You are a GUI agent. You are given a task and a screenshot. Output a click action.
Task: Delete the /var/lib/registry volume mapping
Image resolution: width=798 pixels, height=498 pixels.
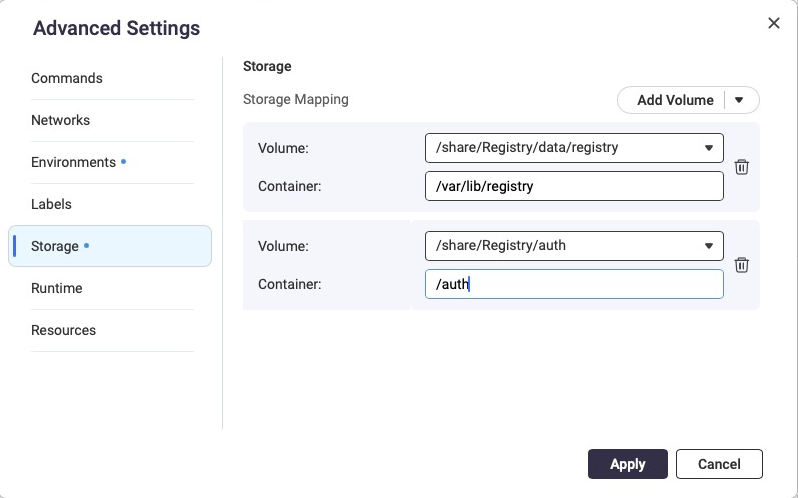(742, 167)
